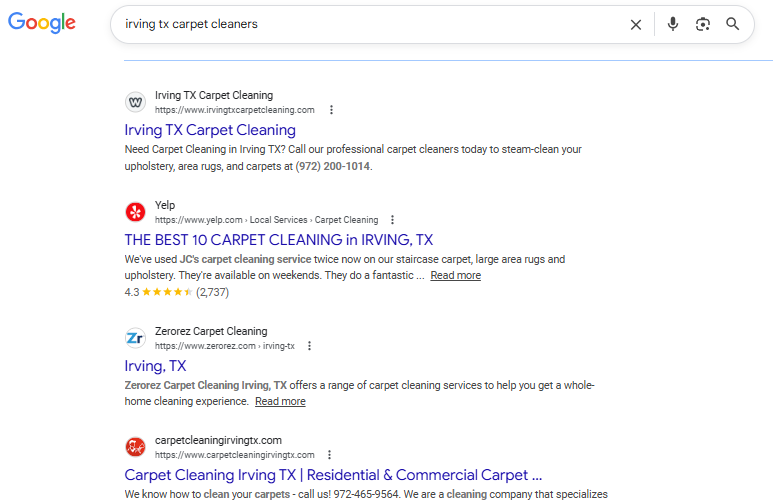Clear the search box text
The image size is (773, 500).
pos(635,24)
